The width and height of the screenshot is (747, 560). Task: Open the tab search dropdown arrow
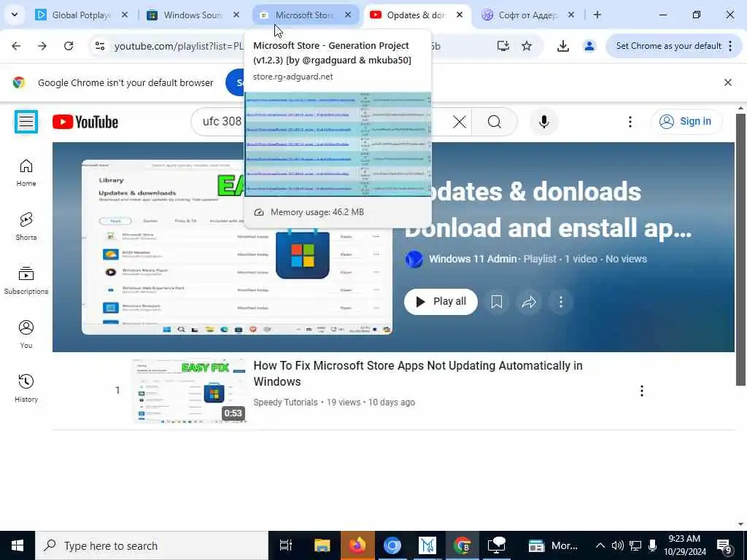tap(15, 15)
